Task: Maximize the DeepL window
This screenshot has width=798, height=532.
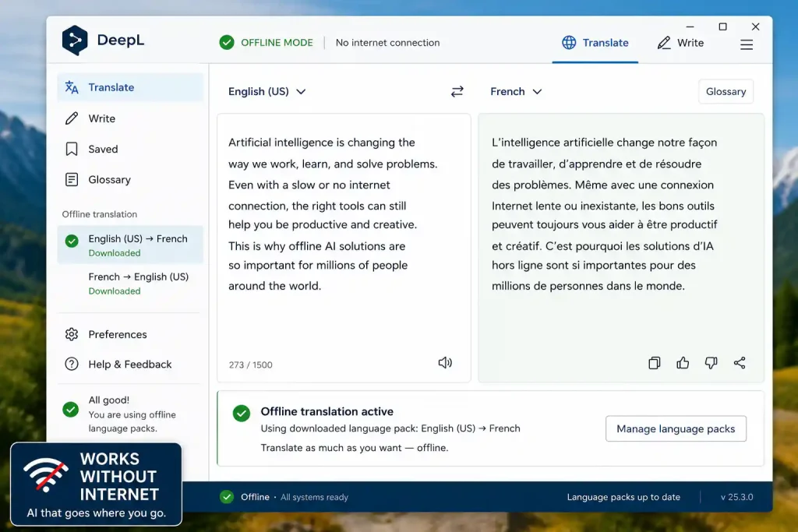Action: (x=722, y=26)
